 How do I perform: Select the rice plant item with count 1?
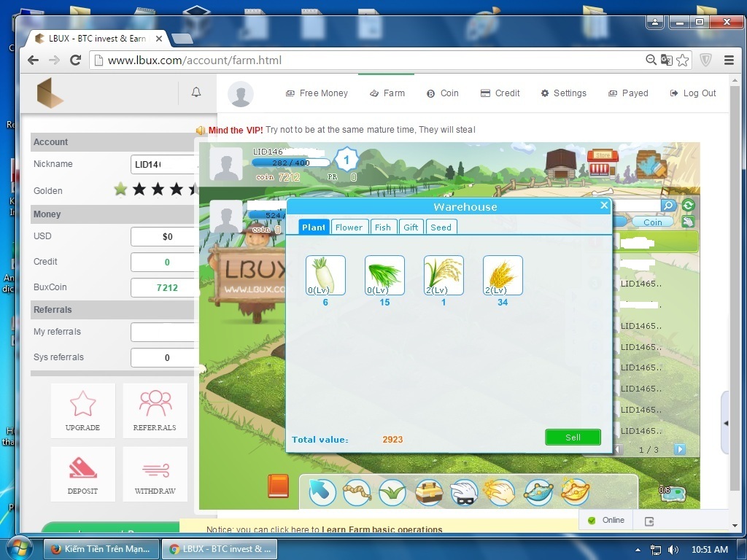point(444,275)
